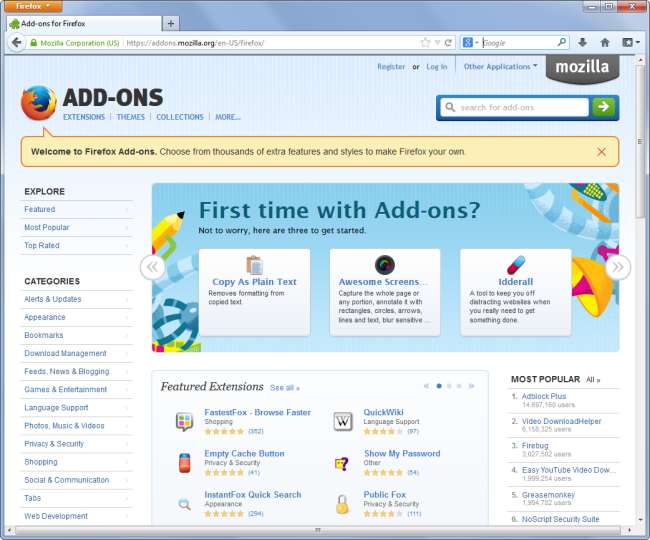Select the first featured extensions page dot
650x540 pixels.
point(439,386)
